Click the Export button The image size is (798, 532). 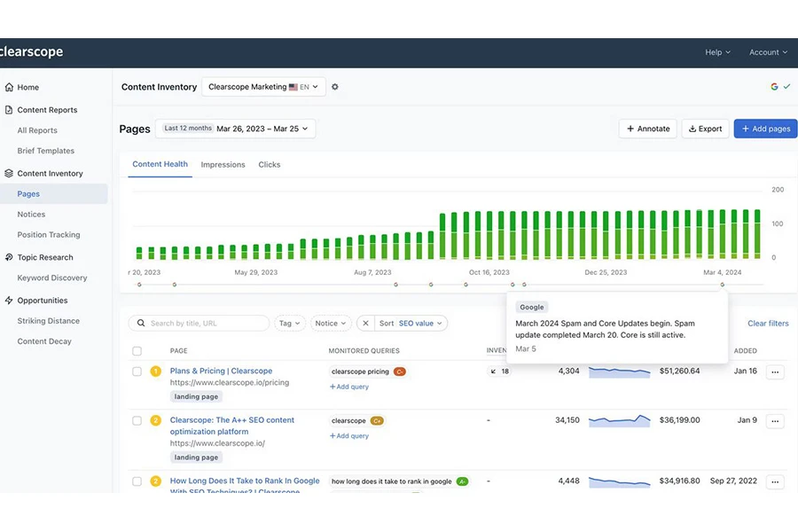point(706,129)
